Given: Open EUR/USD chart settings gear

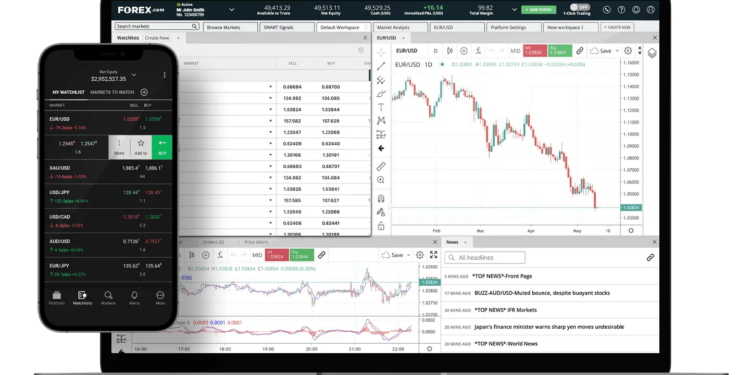Looking at the screenshot, I should click(628, 51).
